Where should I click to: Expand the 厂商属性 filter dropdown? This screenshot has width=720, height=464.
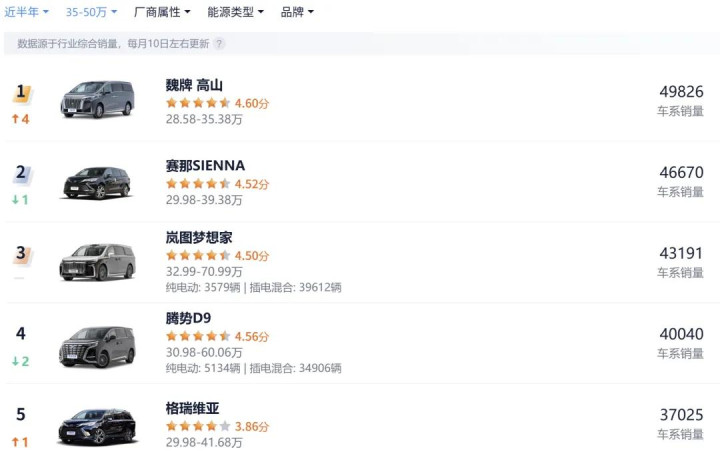pyautogui.click(x=163, y=13)
